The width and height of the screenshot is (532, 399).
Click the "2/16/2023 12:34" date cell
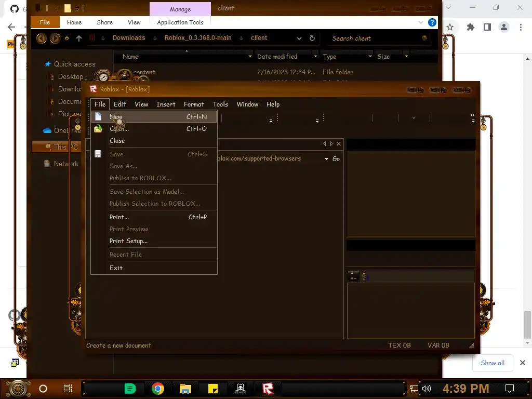(x=286, y=72)
